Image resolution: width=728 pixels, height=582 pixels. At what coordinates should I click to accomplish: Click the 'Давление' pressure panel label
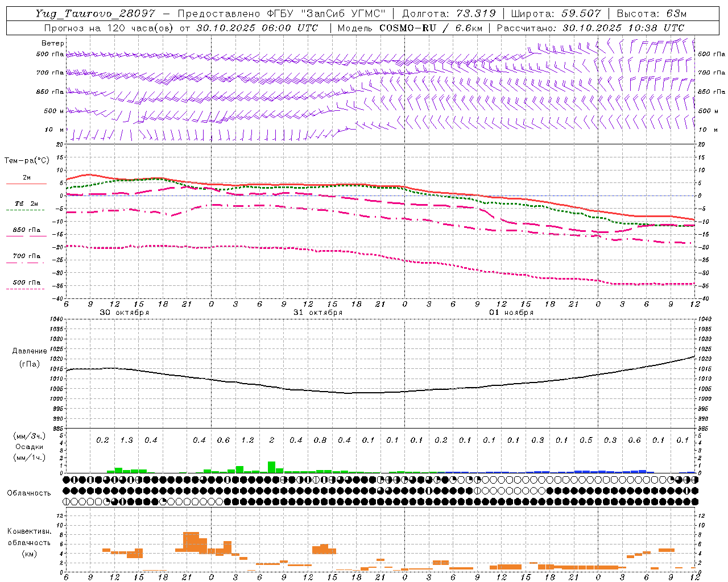[x=30, y=351]
